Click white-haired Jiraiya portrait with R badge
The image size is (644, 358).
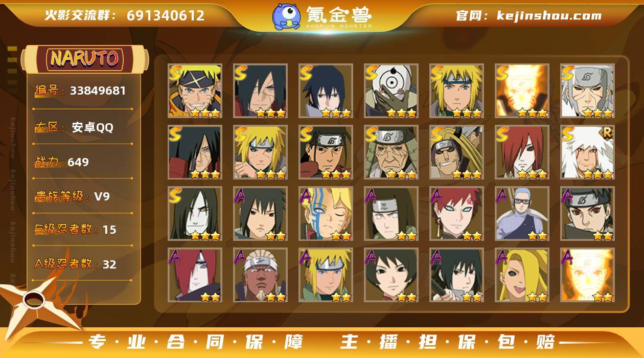(x=587, y=152)
